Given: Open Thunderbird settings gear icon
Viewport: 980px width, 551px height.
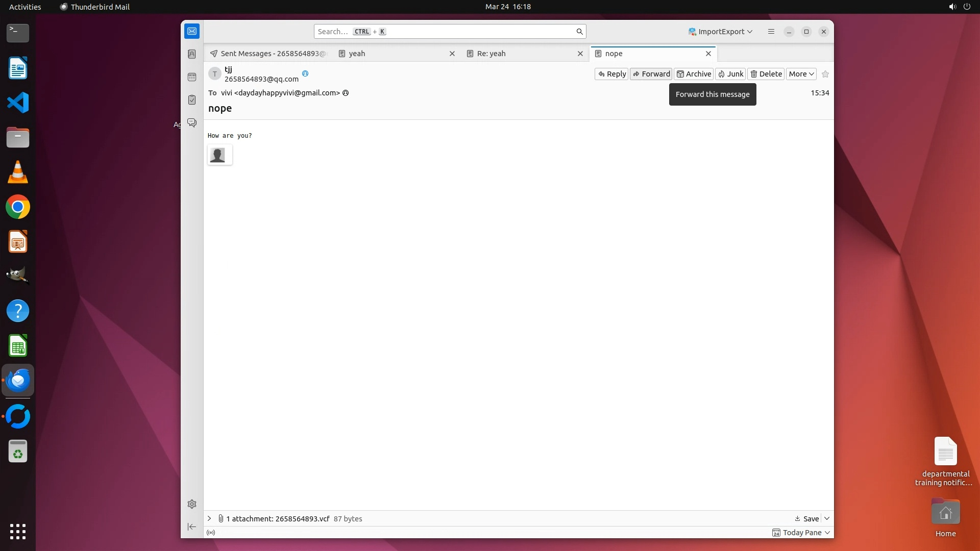Looking at the screenshot, I should tap(192, 504).
